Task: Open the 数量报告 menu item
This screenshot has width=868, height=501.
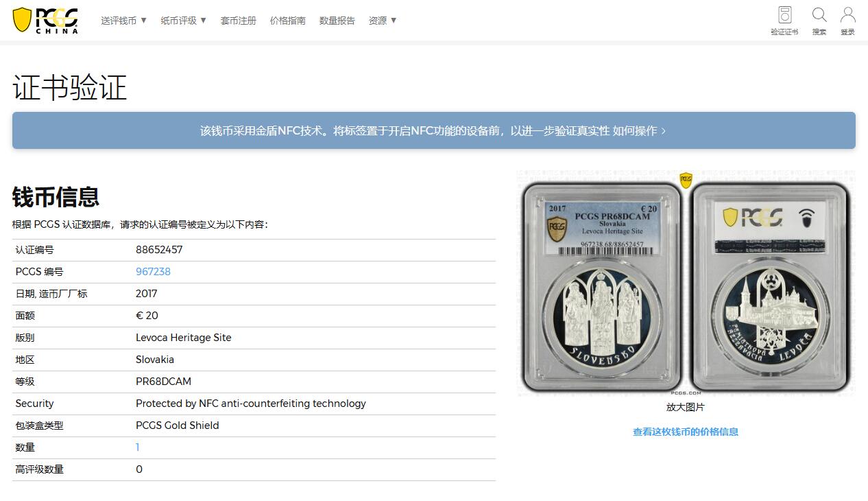Action: pos(337,21)
